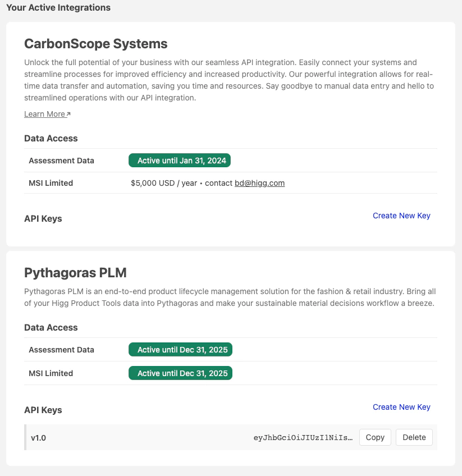The width and height of the screenshot is (462, 476).
Task: Click the API Keys section header for CarbonScope
Action: click(43, 218)
